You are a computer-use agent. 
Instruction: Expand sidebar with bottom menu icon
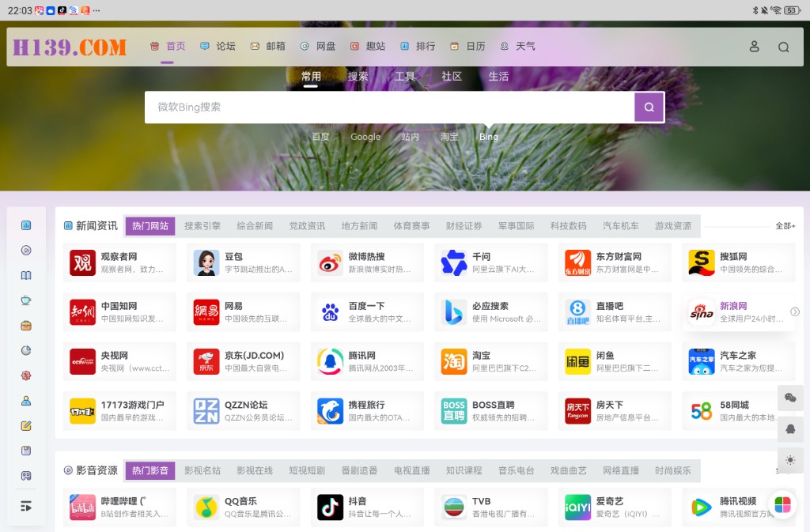point(26,506)
